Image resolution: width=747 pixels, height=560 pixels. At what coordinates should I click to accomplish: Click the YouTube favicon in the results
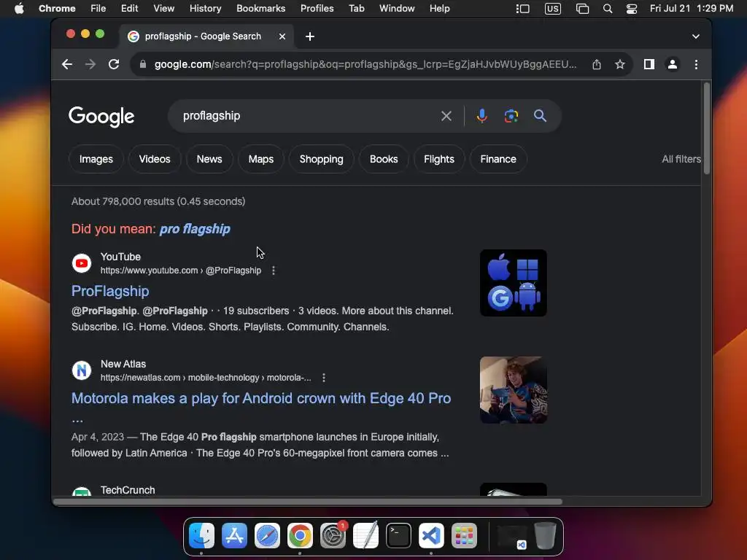click(x=82, y=263)
